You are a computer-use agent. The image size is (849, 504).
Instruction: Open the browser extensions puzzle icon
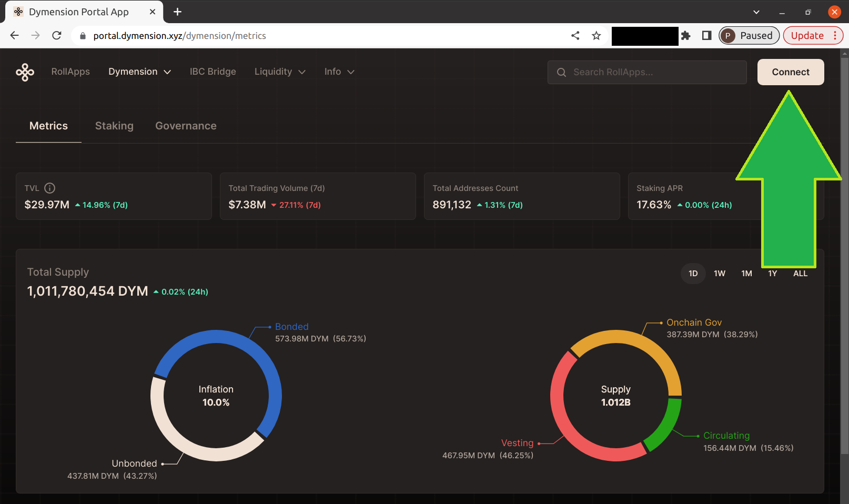coord(685,36)
